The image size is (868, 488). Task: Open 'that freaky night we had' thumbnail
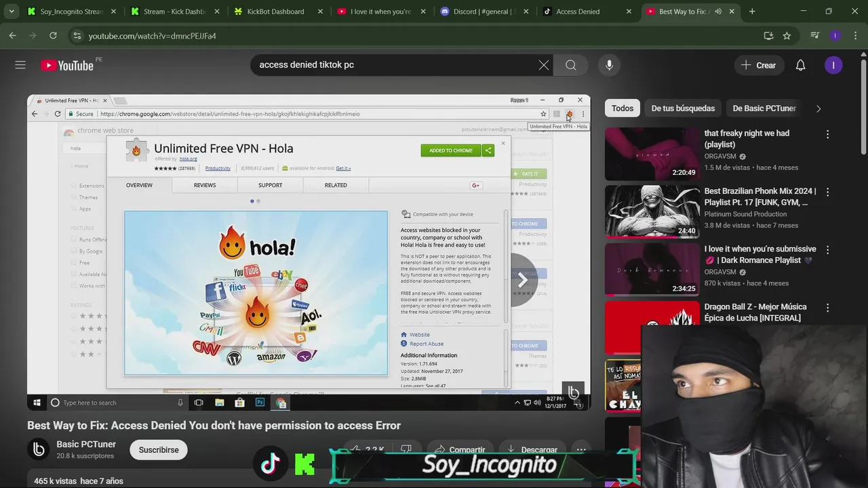(652, 154)
